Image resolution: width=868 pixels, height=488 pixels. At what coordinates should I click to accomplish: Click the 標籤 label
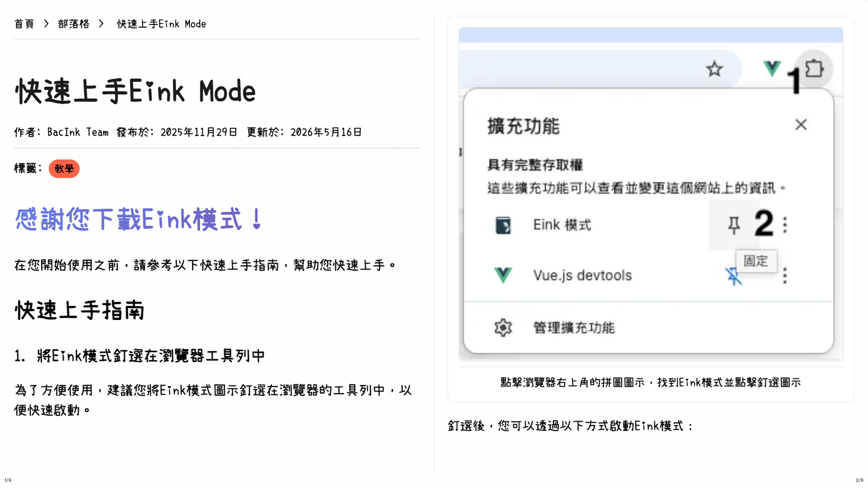(x=28, y=168)
